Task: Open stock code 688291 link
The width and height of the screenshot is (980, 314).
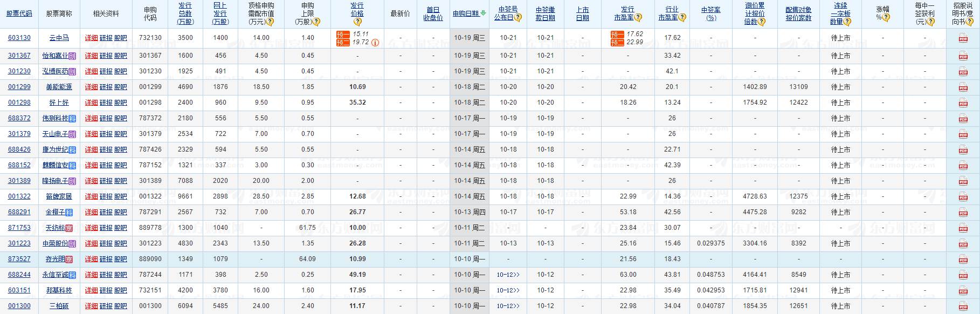Action: (19, 213)
